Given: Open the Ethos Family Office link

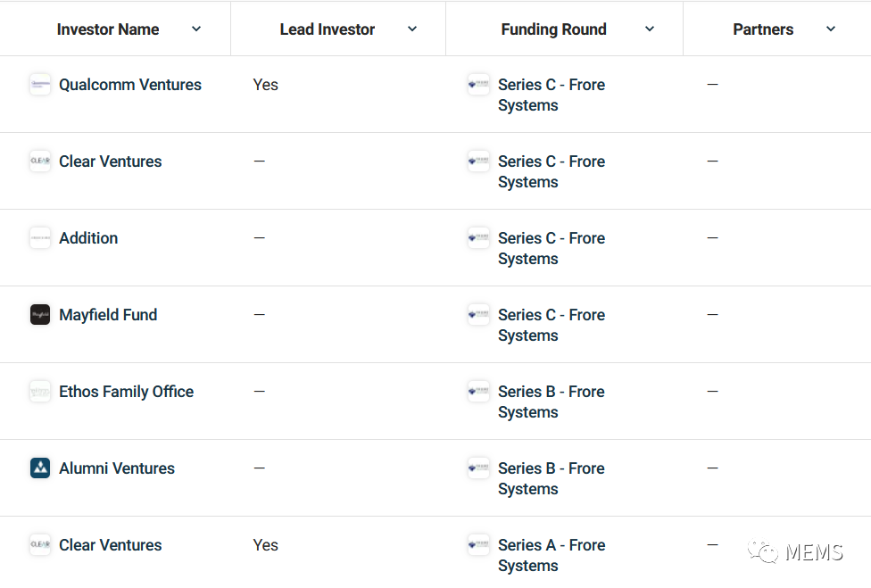Looking at the screenshot, I should (x=126, y=392).
